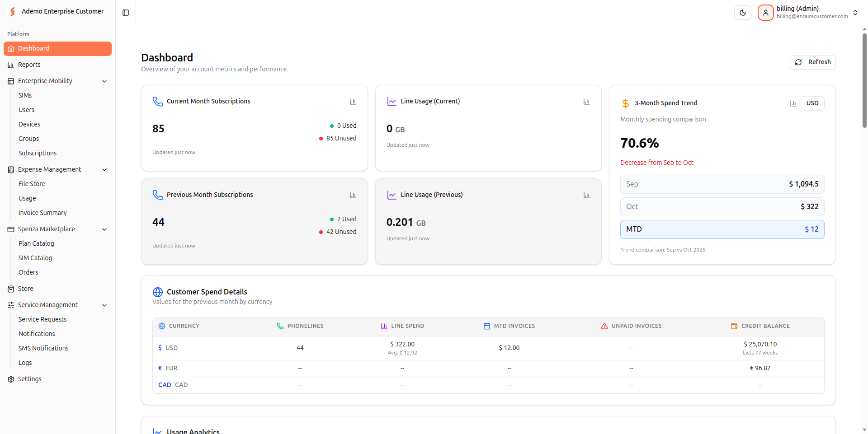
Task: Toggle the sidebar panel visibility
Action: click(x=126, y=13)
